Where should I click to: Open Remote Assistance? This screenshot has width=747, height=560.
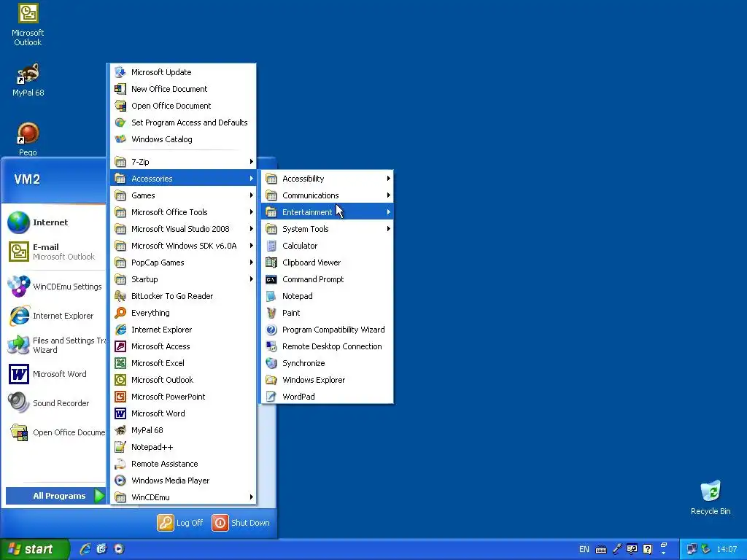tap(183, 463)
